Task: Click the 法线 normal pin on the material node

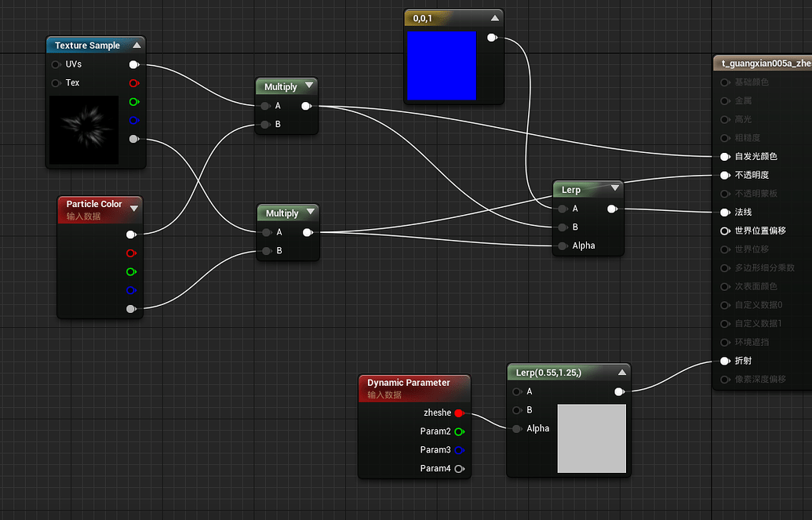Action: (x=723, y=212)
